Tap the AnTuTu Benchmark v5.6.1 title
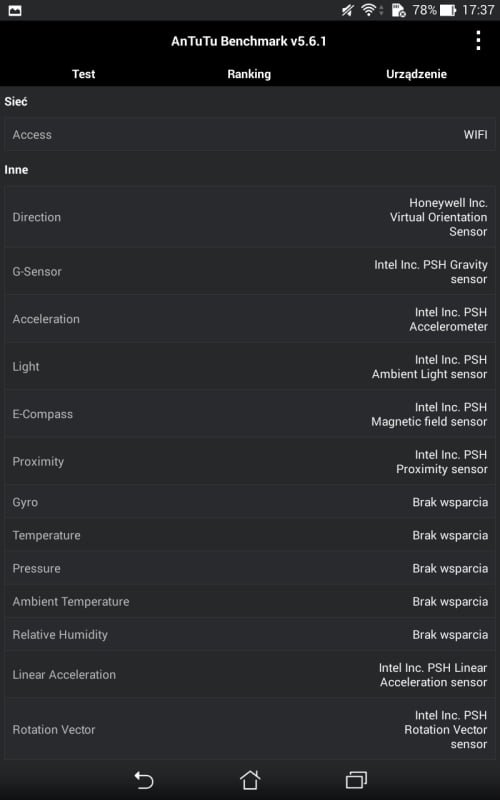This screenshot has width=500, height=800. pos(248,41)
